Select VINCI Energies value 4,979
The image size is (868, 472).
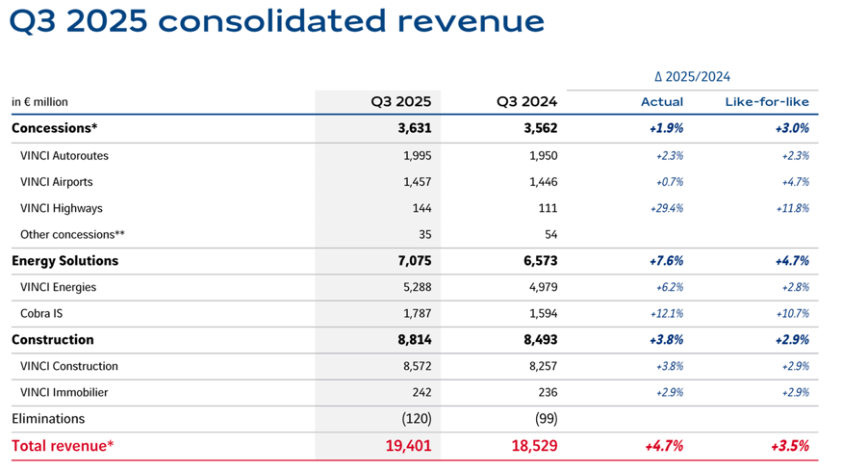click(x=543, y=287)
